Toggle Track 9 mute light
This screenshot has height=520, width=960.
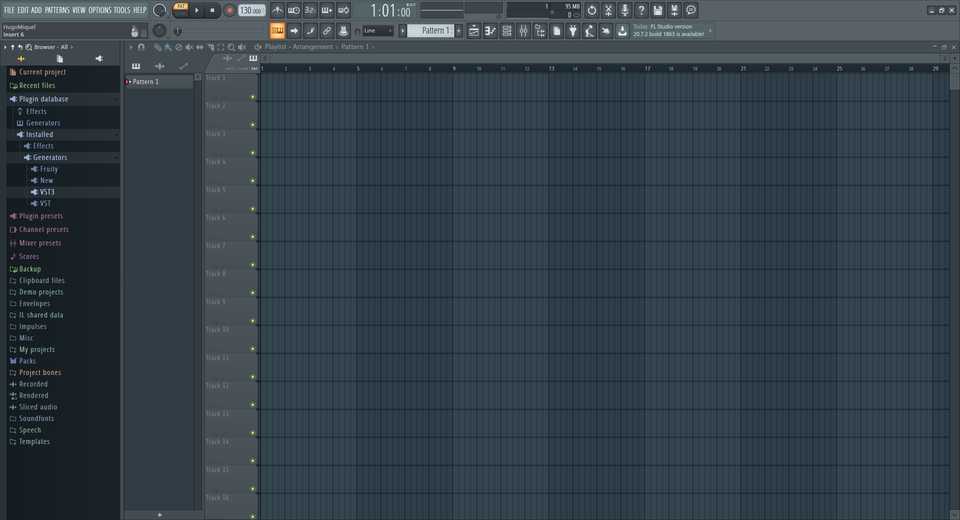pos(252,321)
